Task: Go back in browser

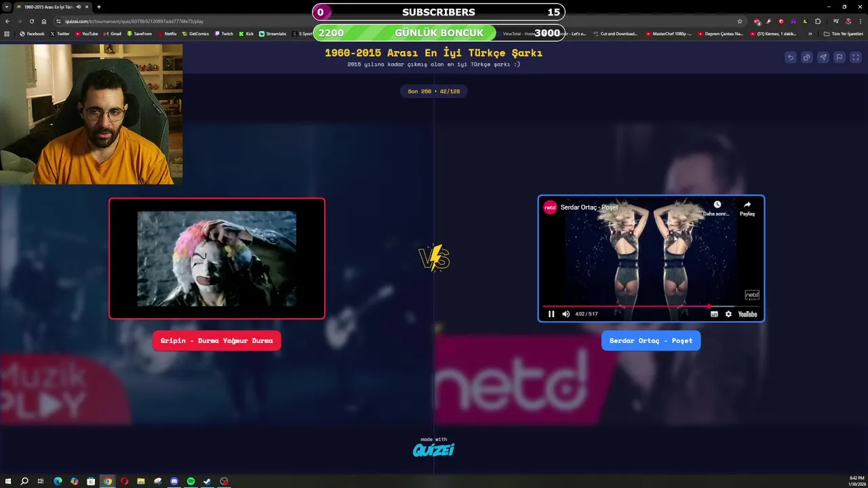Action: 7,21
